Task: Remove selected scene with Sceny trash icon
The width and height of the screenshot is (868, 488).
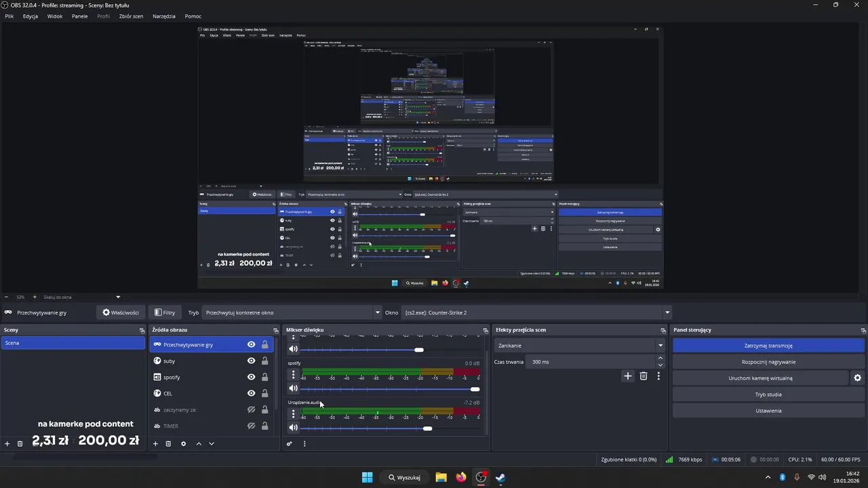Action: click(x=20, y=444)
